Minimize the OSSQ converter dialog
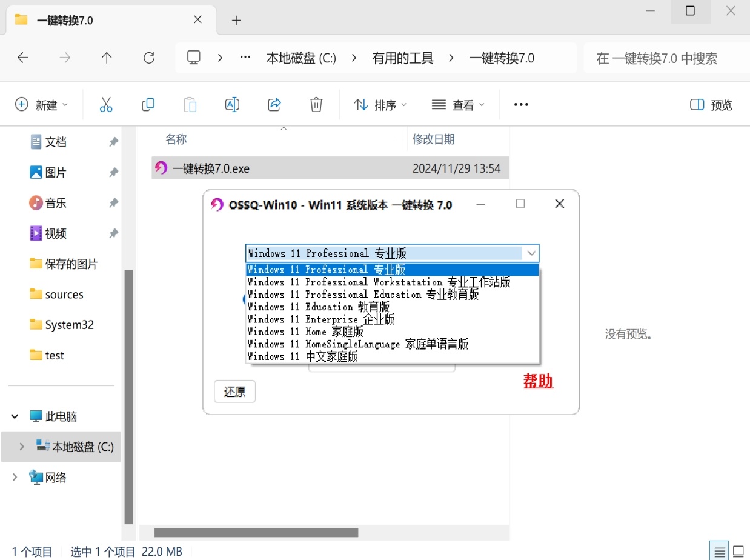 pos(481,204)
